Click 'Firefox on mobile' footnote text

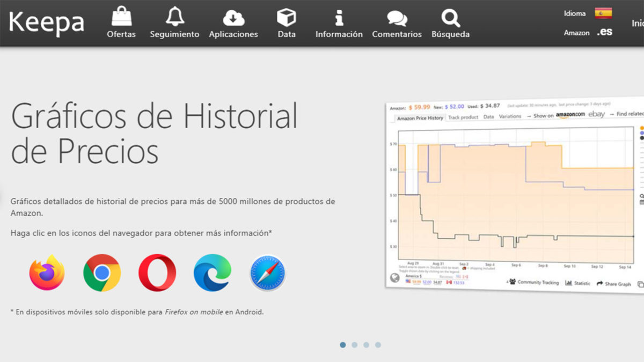pos(194,312)
